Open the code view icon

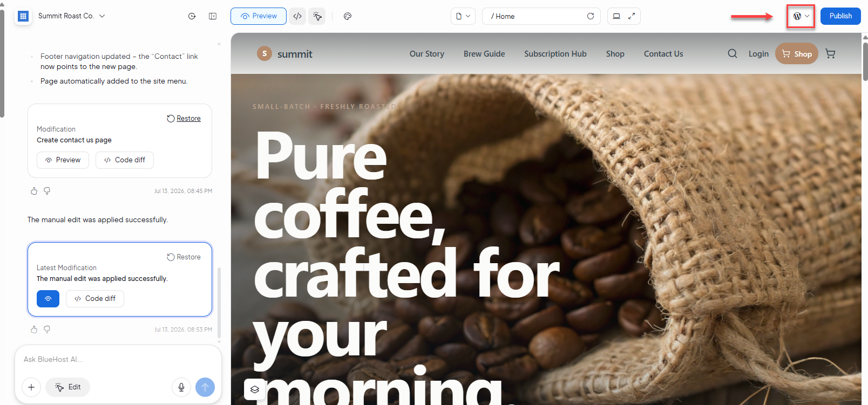tap(297, 16)
